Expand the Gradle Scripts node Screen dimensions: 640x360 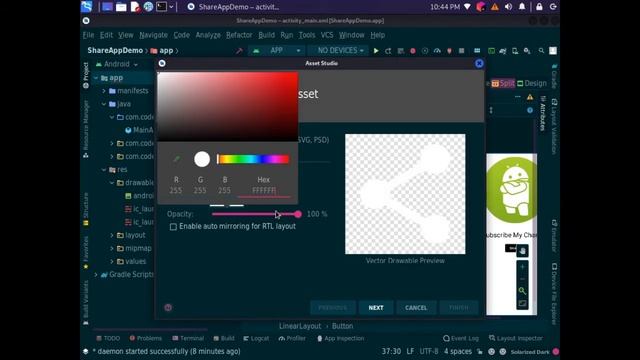(96, 275)
